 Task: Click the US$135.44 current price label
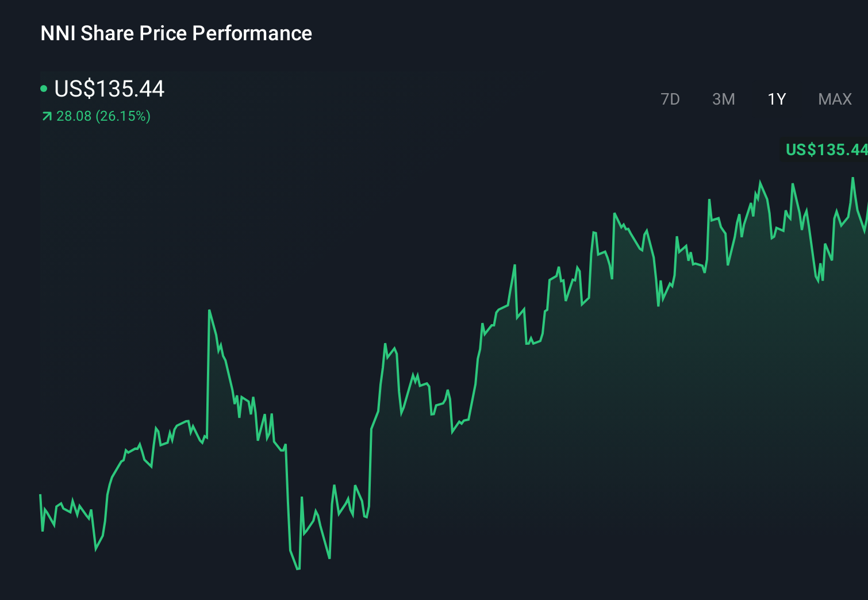point(109,89)
